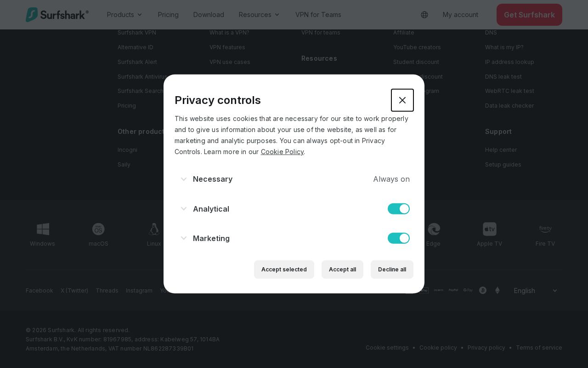Disable the Marketing cookies switch
The height and width of the screenshot is (368, 588).
pyautogui.click(x=398, y=238)
